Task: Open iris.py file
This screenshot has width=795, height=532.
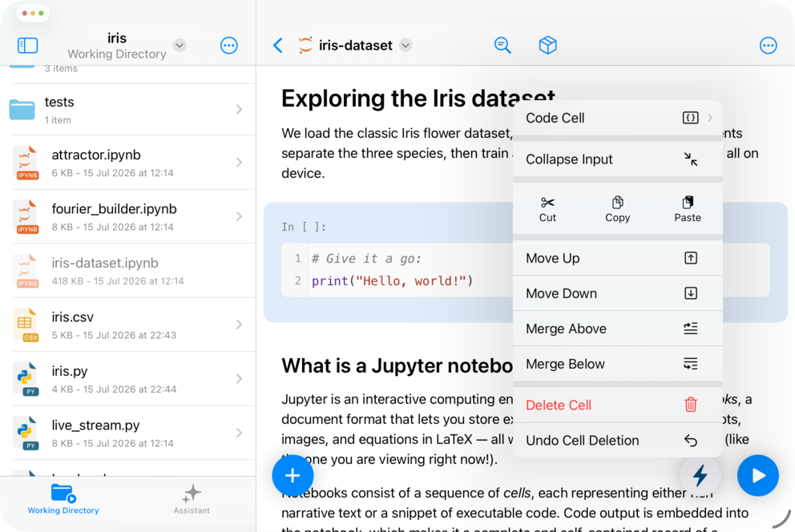Action: (x=127, y=379)
